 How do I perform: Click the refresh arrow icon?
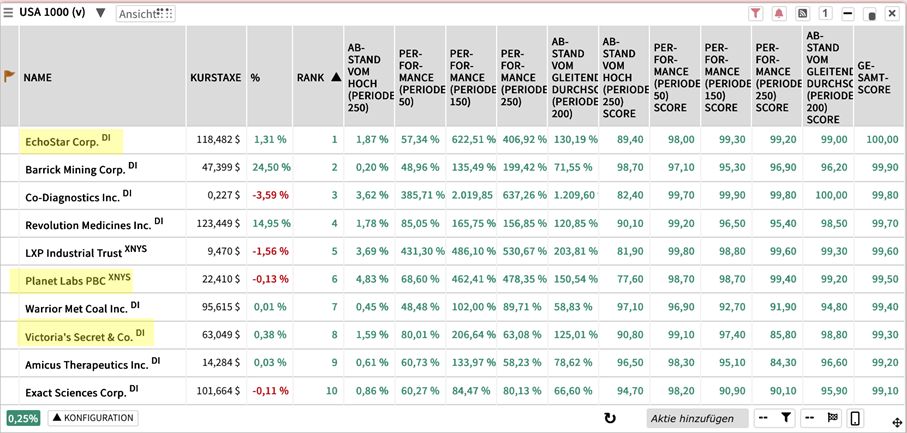click(x=610, y=418)
